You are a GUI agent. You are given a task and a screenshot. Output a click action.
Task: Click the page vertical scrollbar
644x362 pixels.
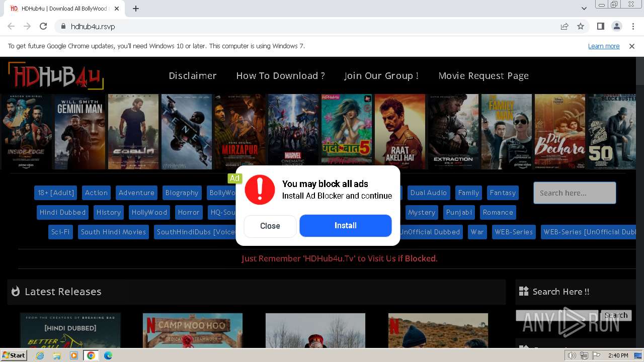(x=640, y=201)
